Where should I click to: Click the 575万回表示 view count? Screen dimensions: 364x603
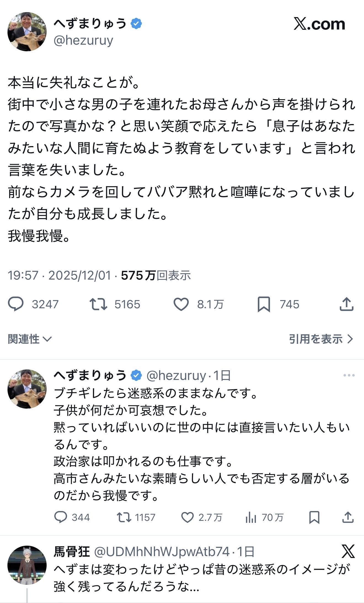tap(156, 275)
